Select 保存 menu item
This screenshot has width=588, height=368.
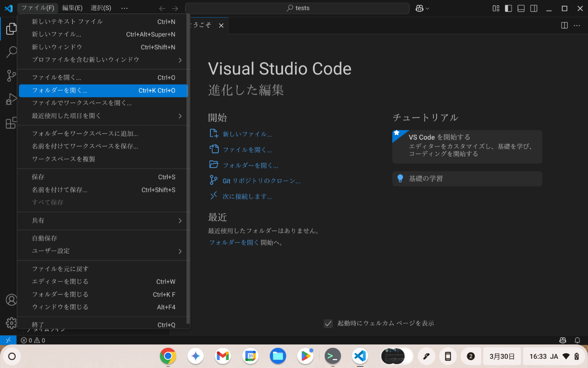(103, 177)
